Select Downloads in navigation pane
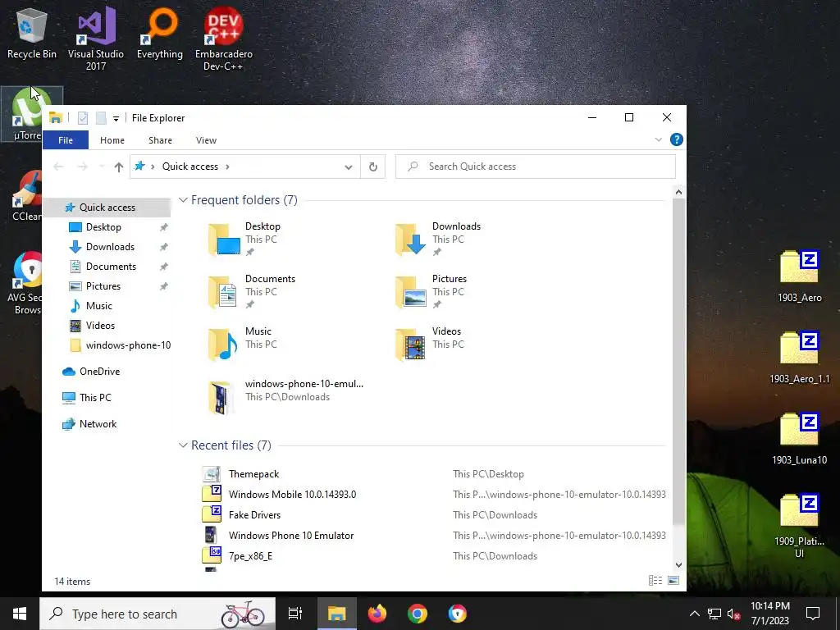The height and width of the screenshot is (630, 840). coord(111,247)
